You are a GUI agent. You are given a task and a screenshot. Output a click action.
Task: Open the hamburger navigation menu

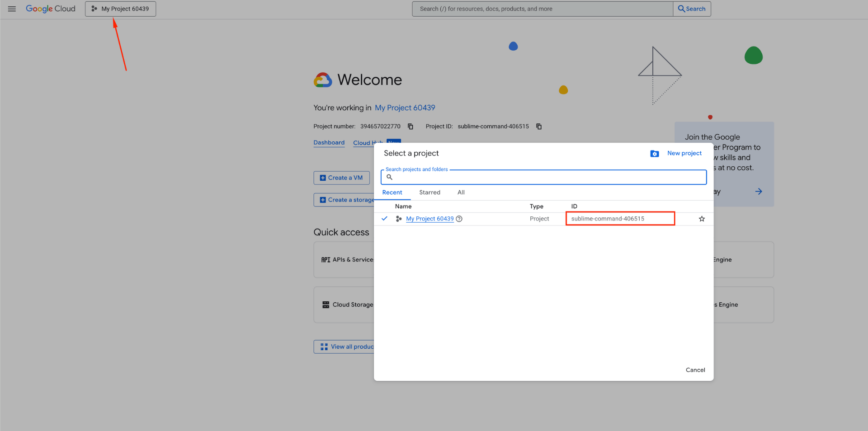coord(12,9)
